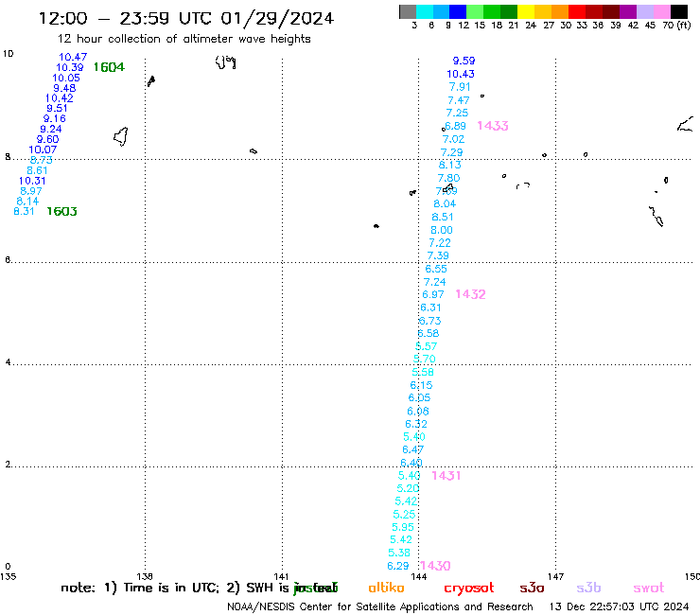Screen dimensions: 700x615
Task: Click the pink pass label 1432
Action: point(470,294)
